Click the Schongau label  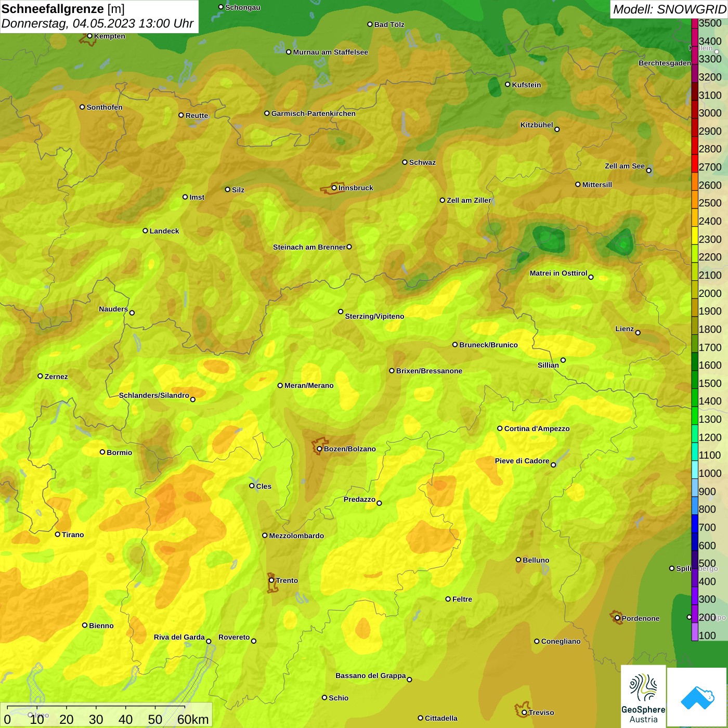point(242,7)
